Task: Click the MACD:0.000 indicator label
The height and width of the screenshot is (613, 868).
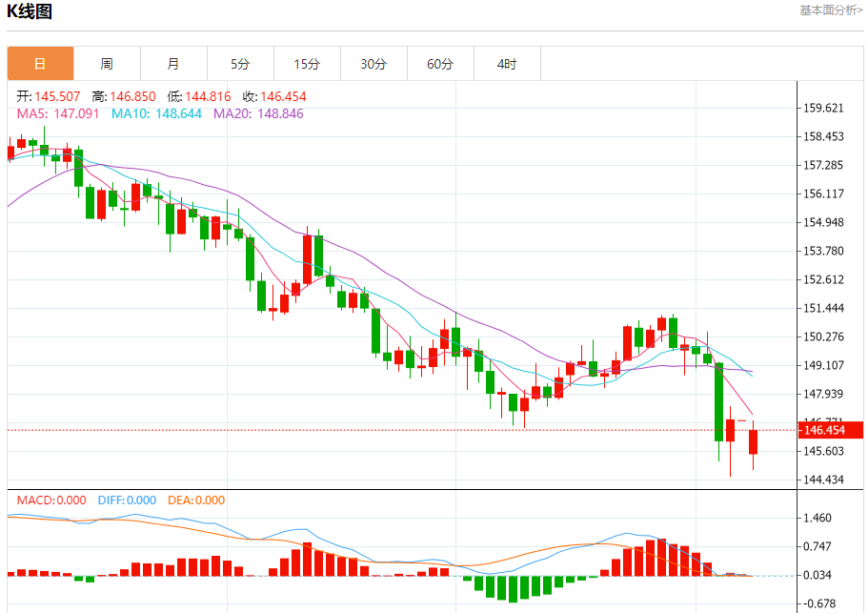Action: point(51,501)
